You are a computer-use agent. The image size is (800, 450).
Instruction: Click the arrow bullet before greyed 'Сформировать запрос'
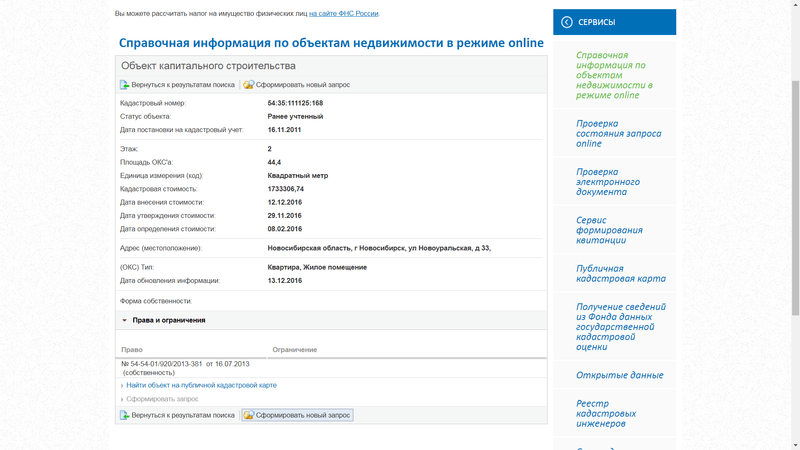pyautogui.click(x=122, y=400)
